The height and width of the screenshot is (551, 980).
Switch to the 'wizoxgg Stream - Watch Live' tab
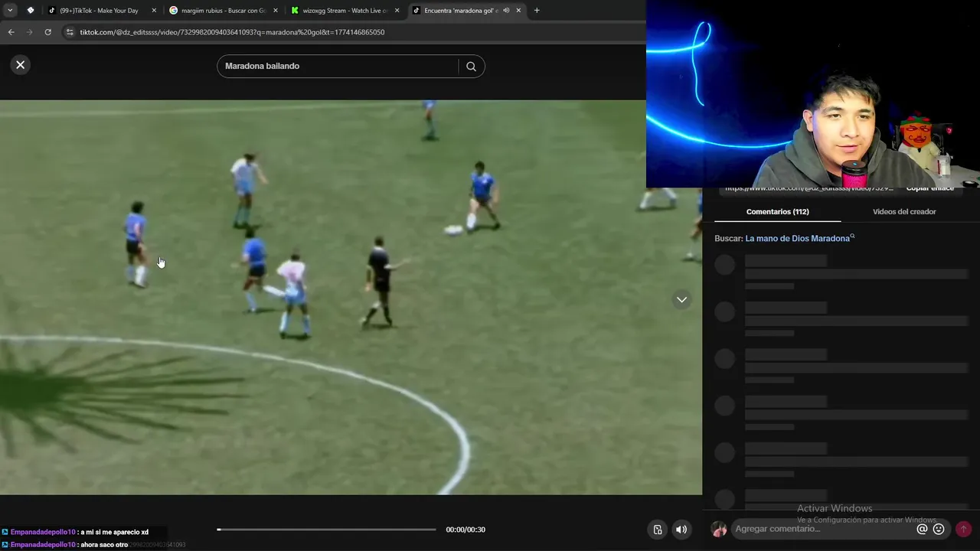345,11
